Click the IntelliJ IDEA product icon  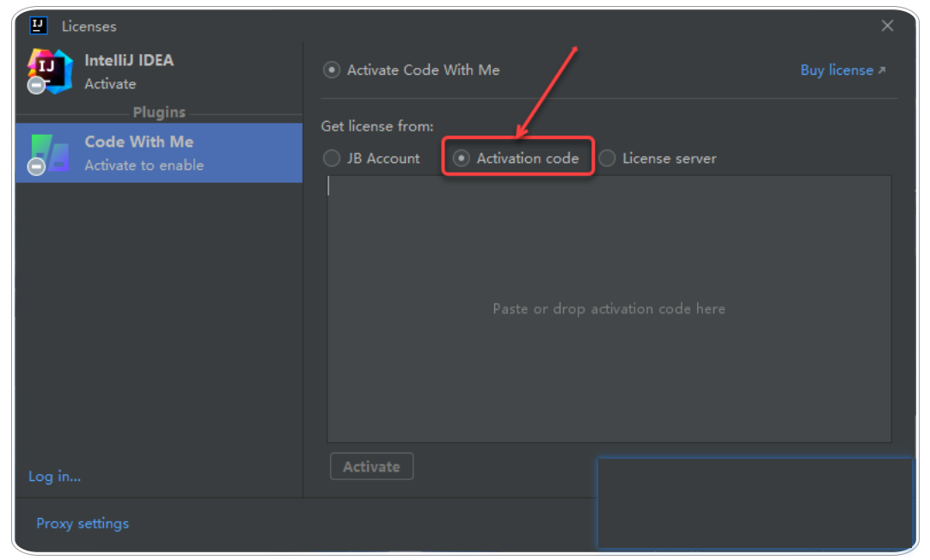pos(50,71)
